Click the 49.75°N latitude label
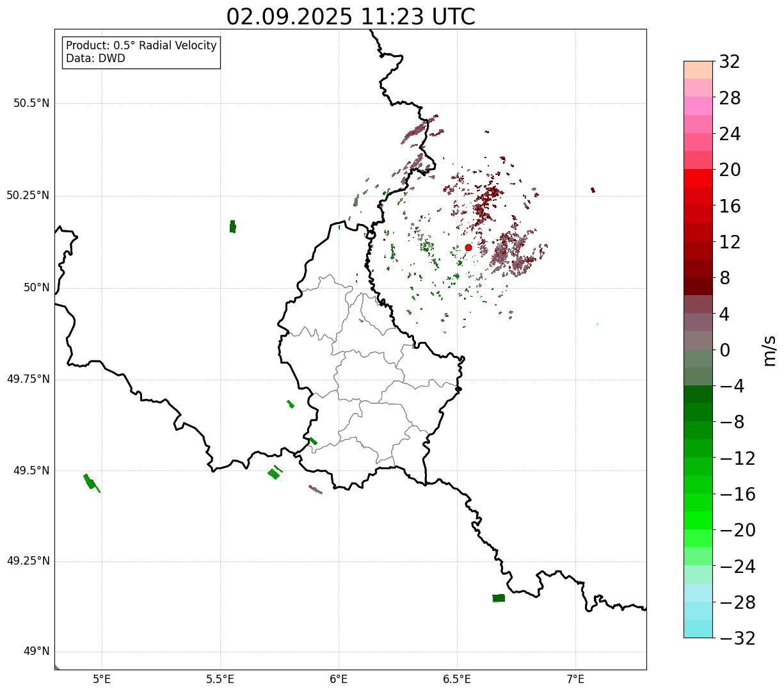784x692 pixels. pyautogui.click(x=28, y=380)
